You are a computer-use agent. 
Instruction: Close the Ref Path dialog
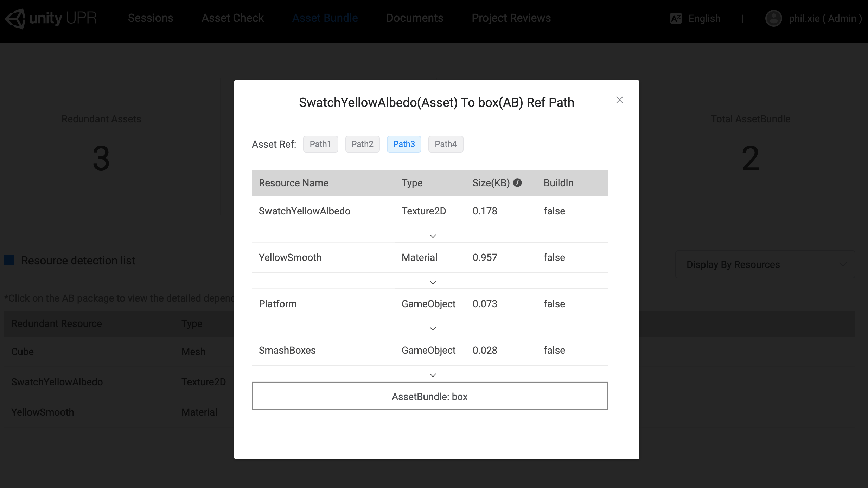(620, 100)
